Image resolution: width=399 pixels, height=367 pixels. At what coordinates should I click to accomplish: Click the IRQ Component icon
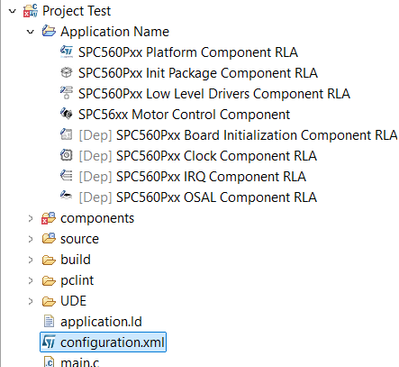(67, 176)
